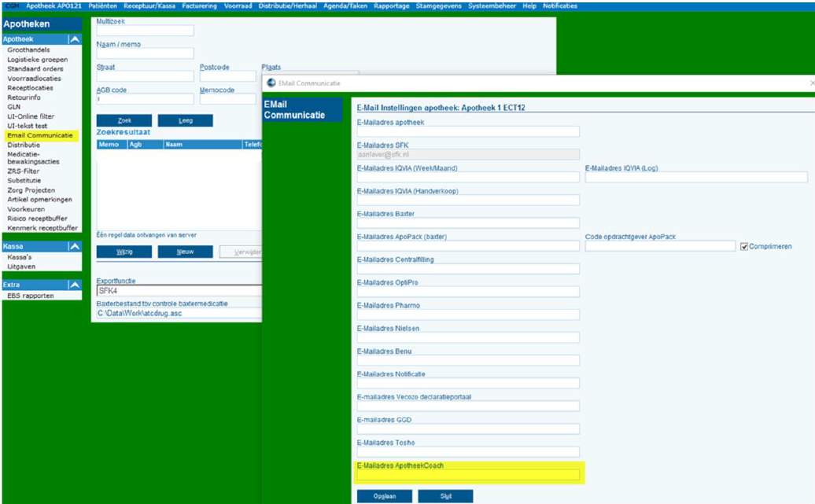This screenshot has height=504, width=815.
Task: Open the Agenda/Taken menu
Action: (345, 6)
